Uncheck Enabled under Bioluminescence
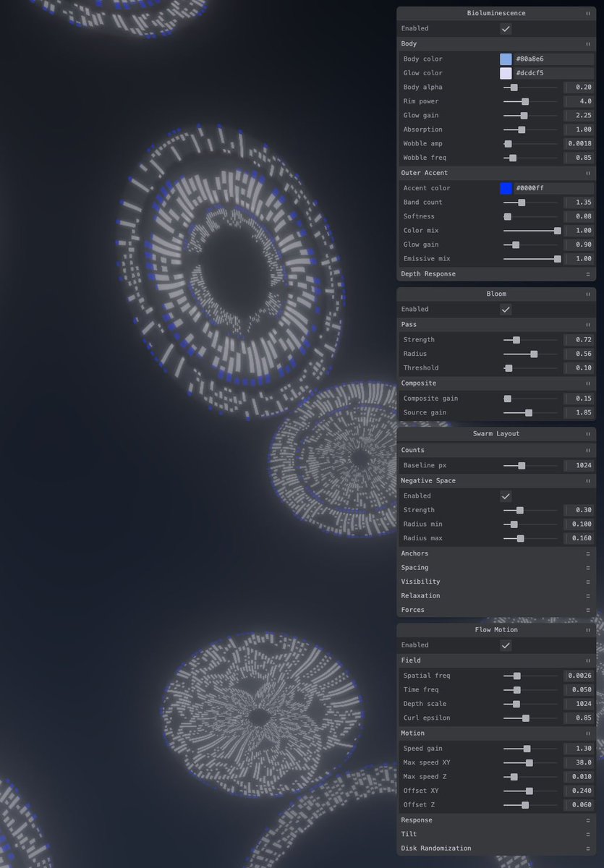 coord(506,28)
